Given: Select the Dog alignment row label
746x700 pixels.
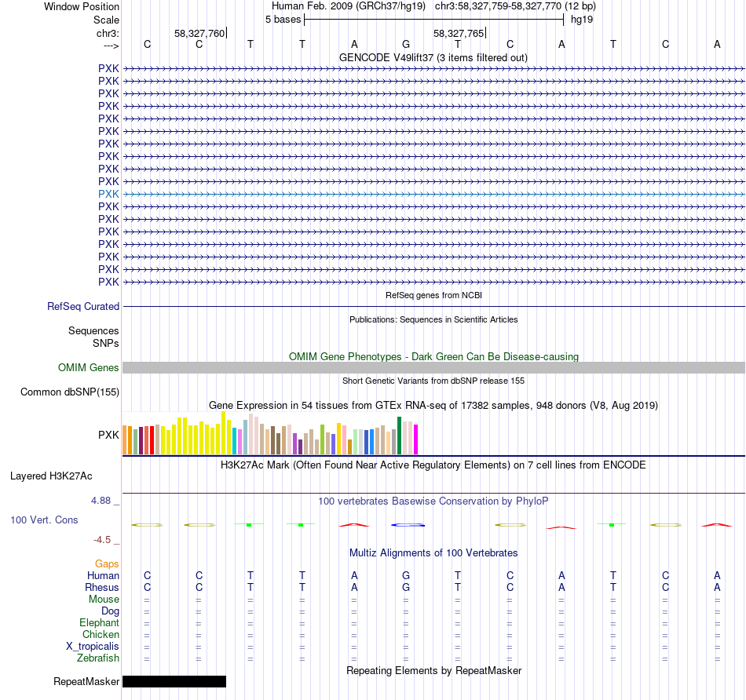Looking at the screenshot, I should tap(110, 611).
